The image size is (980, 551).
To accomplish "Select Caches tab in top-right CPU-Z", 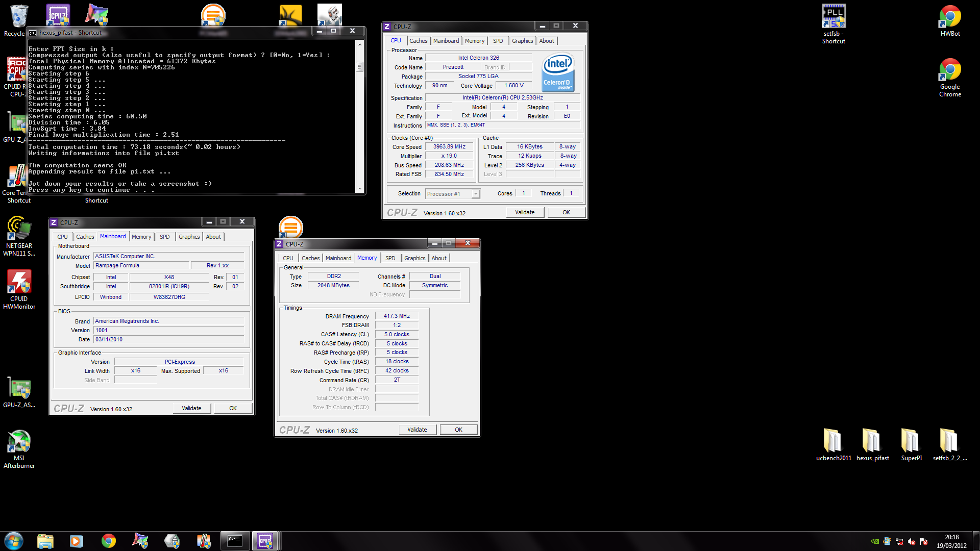I will 418,41.
